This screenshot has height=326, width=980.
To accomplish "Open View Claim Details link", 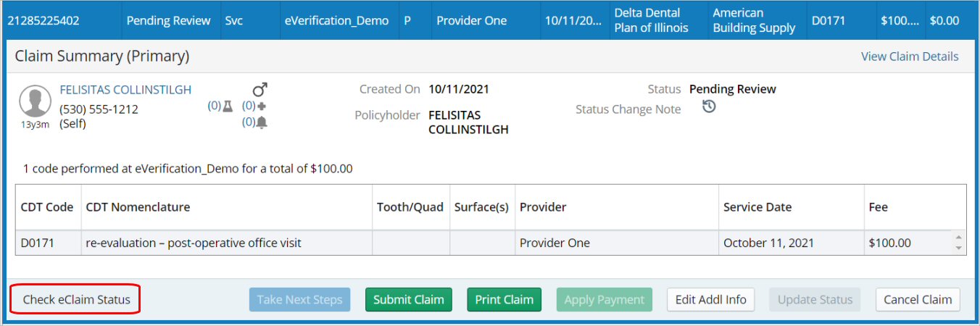I will pyautogui.click(x=909, y=57).
